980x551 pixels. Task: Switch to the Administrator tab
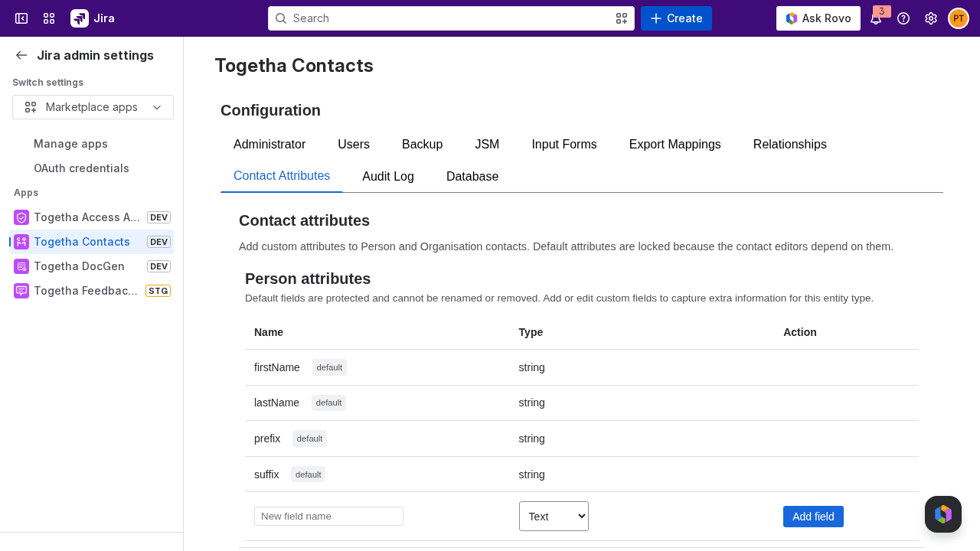(x=269, y=144)
